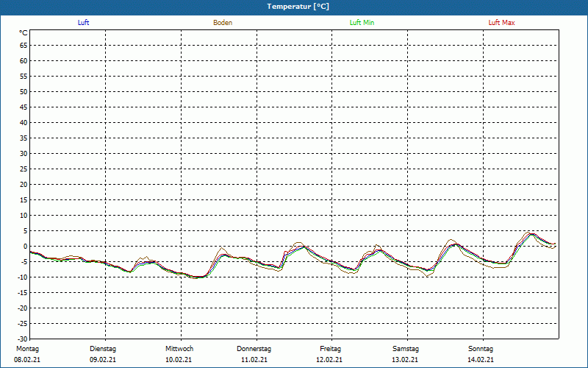Viewport: 588px width, 368px height.
Task: Click the 10 value on the y-axis
Action: click(24, 216)
